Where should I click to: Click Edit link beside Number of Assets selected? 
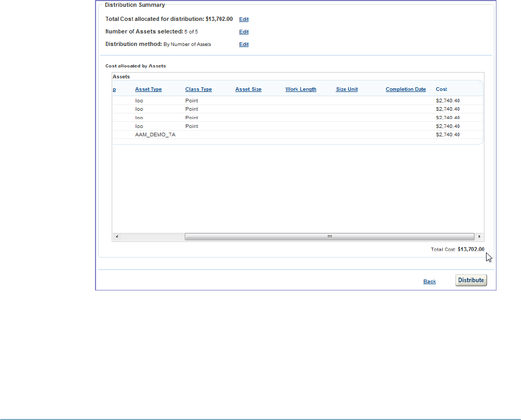pos(244,32)
